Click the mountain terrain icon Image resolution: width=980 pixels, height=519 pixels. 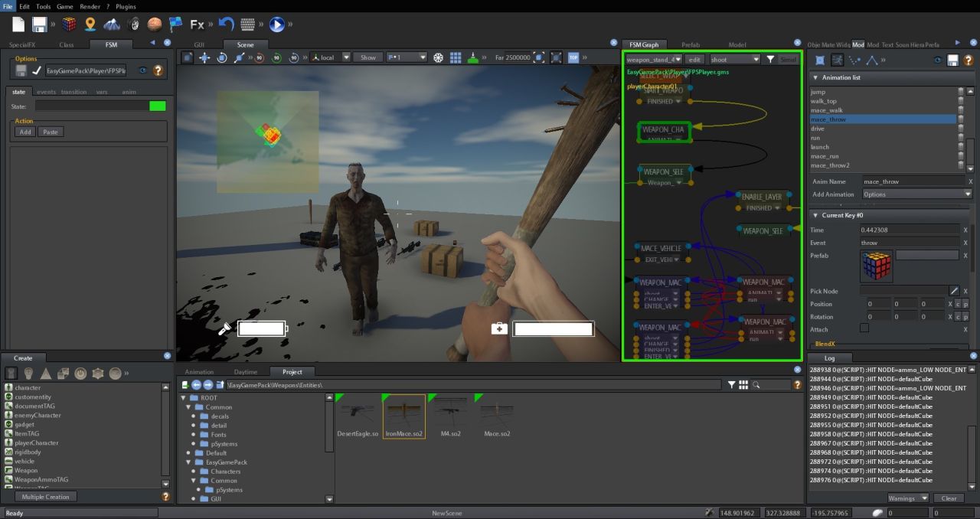click(112, 24)
